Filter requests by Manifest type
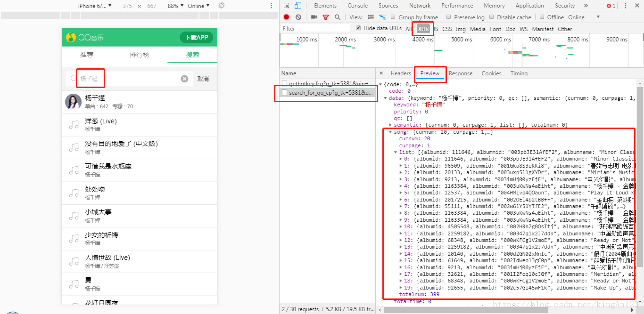Viewport: 644px width, 314px height. coord(543,29)
